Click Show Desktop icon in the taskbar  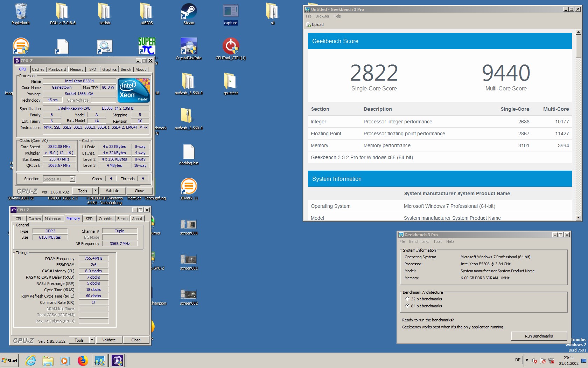point(583,360)
